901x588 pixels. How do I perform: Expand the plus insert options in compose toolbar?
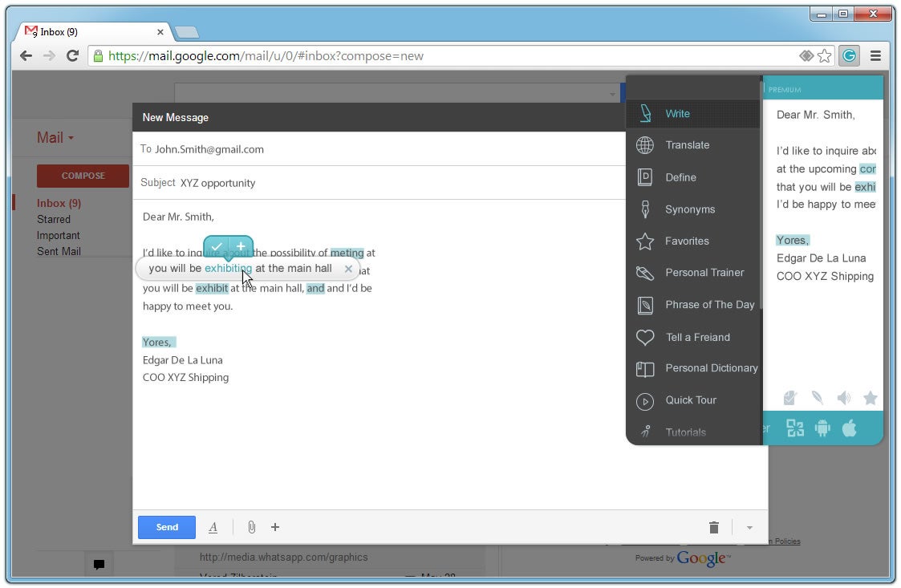tap(275, 527)
